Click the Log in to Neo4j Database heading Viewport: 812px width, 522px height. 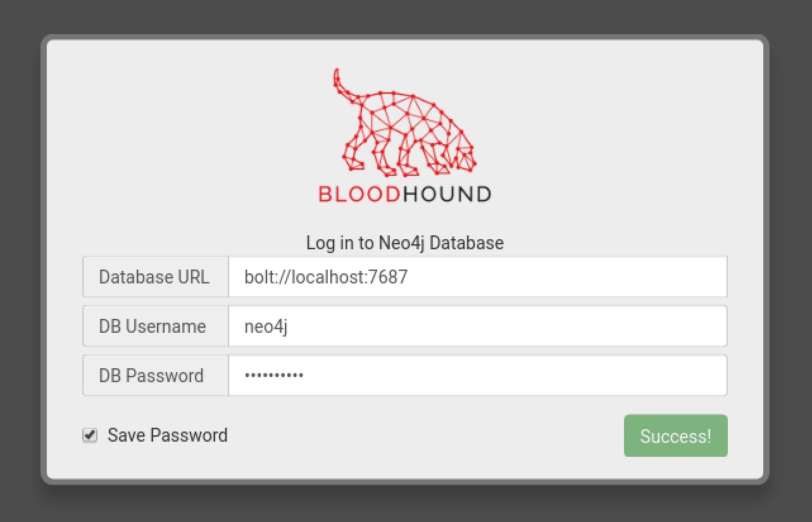pyautogui.click(x=404, y=242)
